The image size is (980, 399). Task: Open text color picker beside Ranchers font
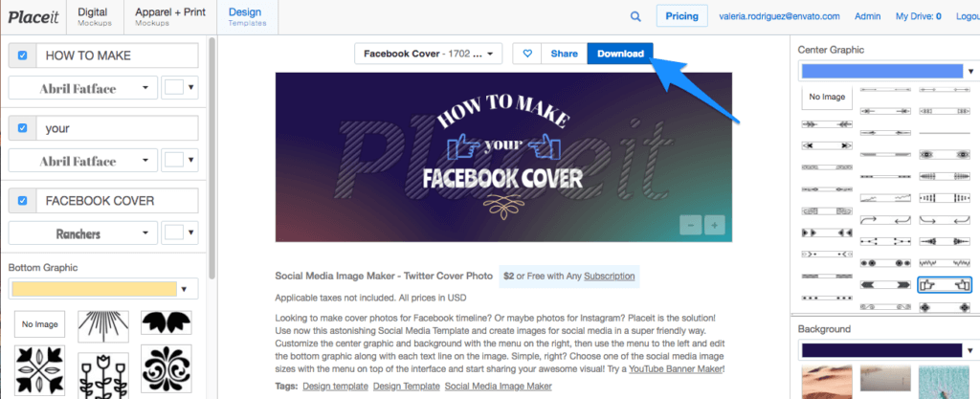click(x=180, y=233)
